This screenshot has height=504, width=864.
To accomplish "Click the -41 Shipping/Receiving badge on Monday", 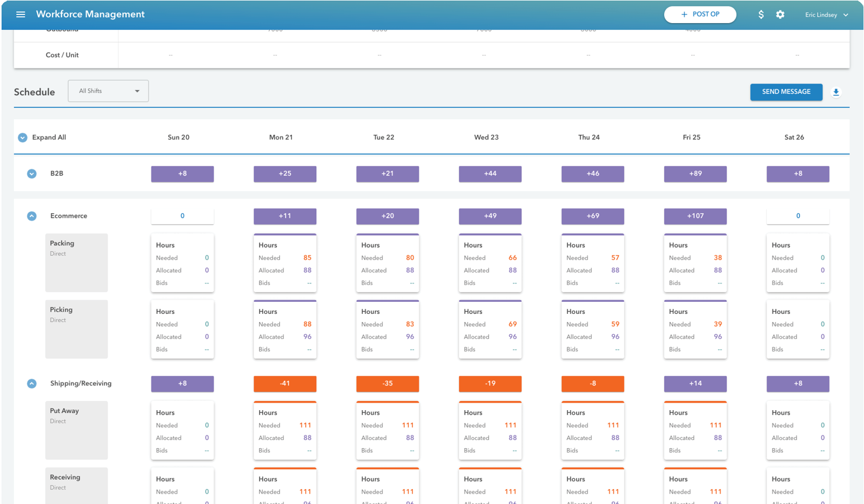I will point(285,384).
